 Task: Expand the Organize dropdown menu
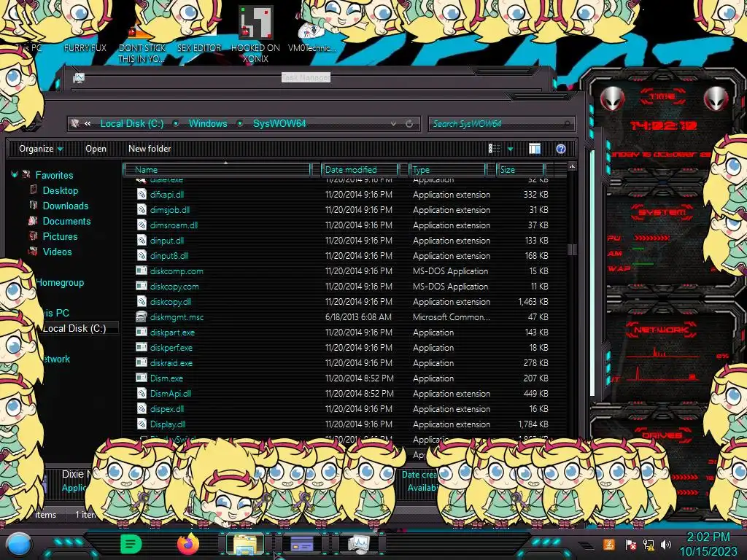[41, 149]
